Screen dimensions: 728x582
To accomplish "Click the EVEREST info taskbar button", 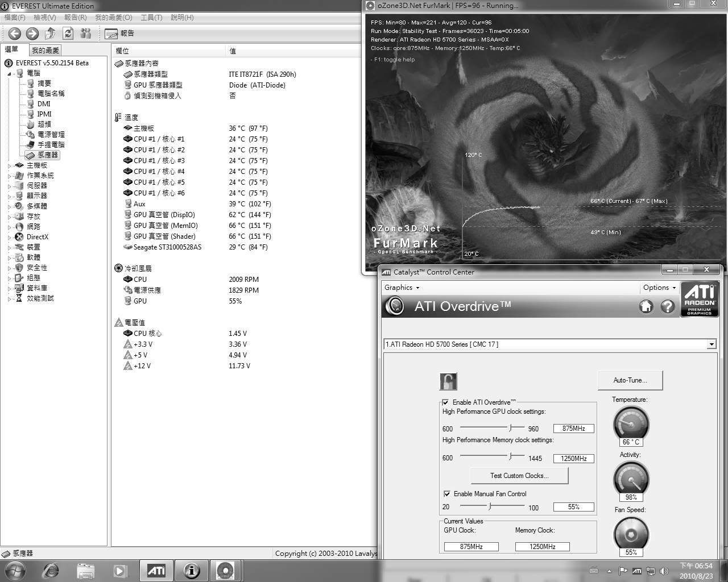I will pyautogui.click(x=192, y=571).
